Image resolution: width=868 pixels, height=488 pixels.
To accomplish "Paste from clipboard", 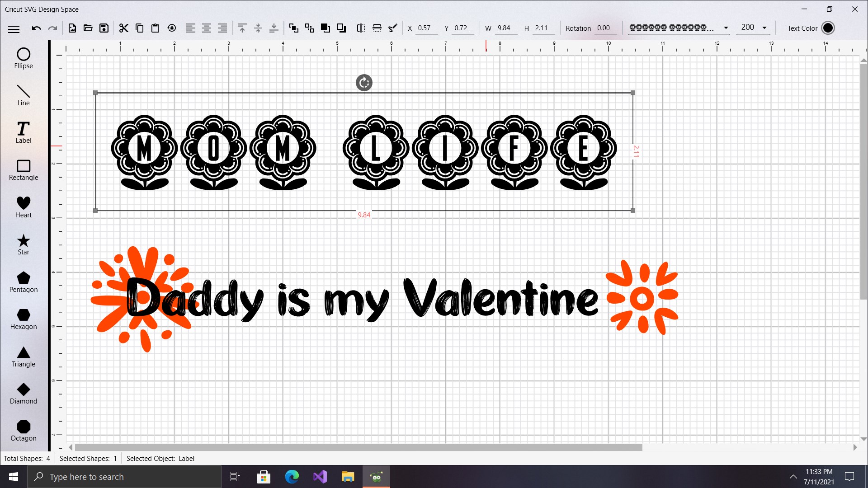I will 155,28.
